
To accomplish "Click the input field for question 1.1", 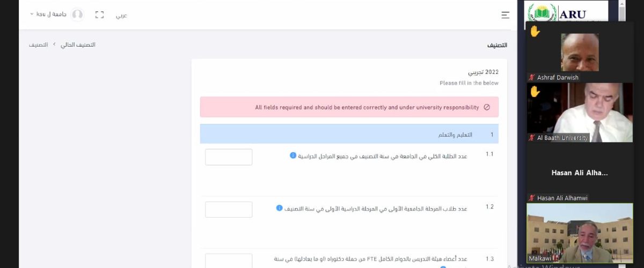I will [229, 157].
